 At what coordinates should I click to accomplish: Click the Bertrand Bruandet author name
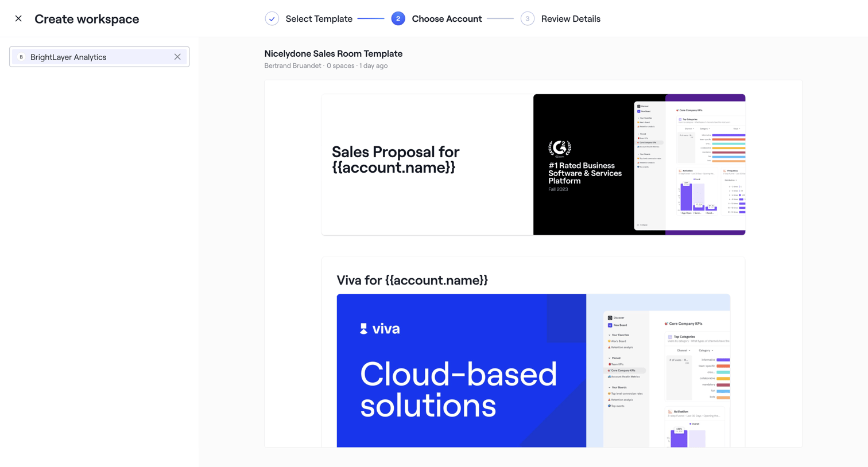293,66
